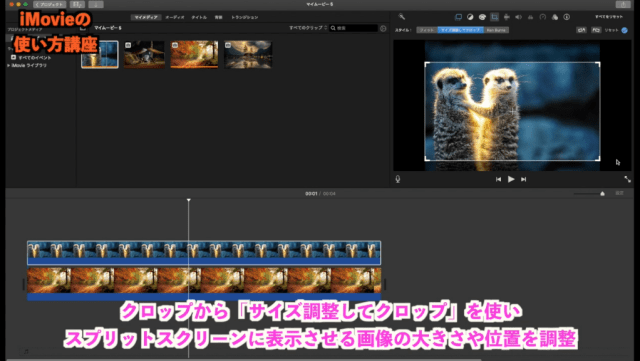The image size is (640, 361).
Task: Toggle the media browser layout button
Action: [77, 4]
